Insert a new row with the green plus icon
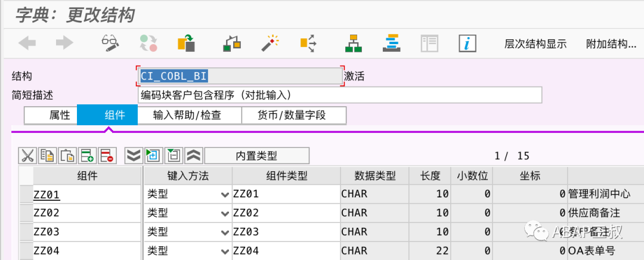644x260 pixels. tap(88, 156)
